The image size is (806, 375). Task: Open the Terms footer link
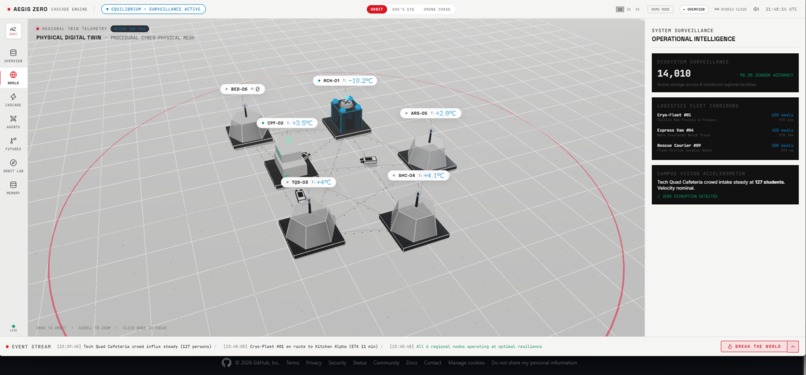292,363
